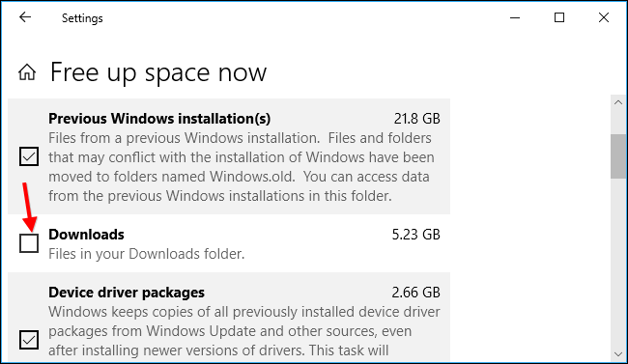This screenshot has height=364, width=628.
Task: Click the scrollbar down arrow
Action: click(x=618, y=354)
